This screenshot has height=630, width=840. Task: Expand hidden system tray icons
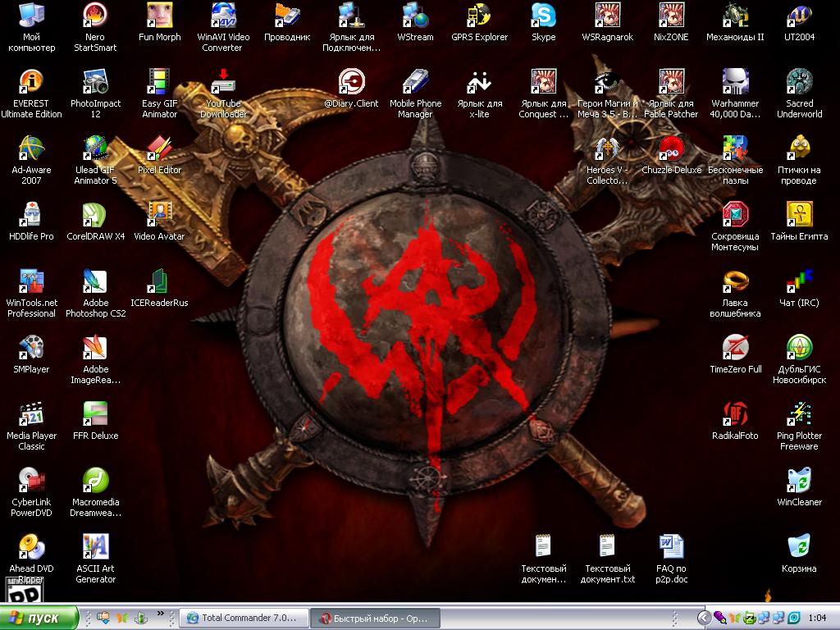pos(704,618)
